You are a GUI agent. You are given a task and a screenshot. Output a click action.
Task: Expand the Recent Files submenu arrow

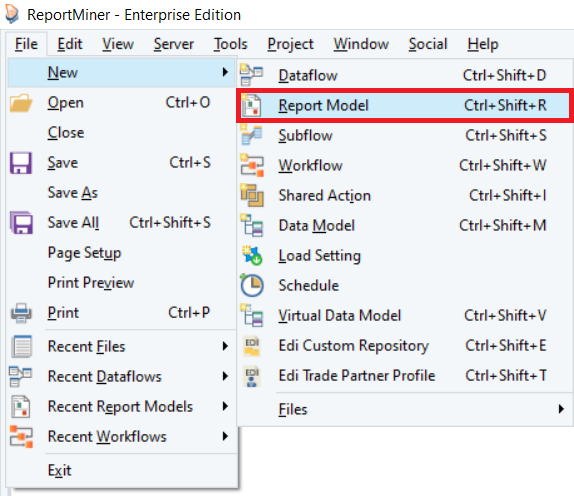pyautogui.click(x=225, y=346)
